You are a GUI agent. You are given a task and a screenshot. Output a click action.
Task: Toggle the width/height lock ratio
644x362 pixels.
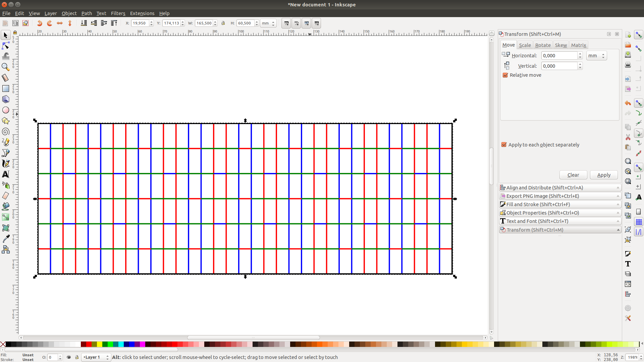click(x=223, y=23)
